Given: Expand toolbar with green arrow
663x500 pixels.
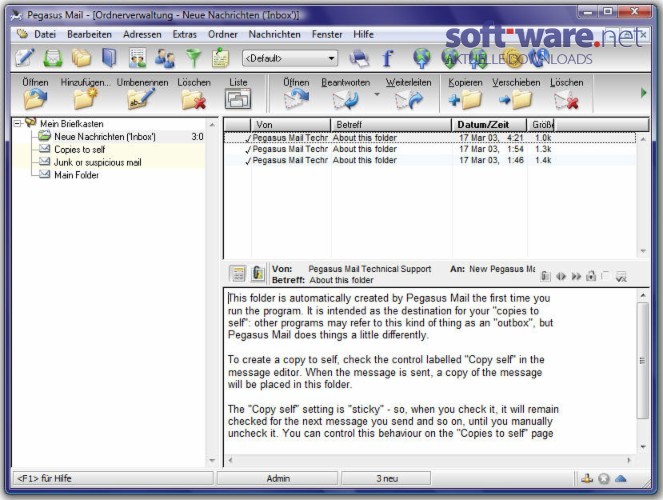Looking at the screenshot, I should point(644,93).
